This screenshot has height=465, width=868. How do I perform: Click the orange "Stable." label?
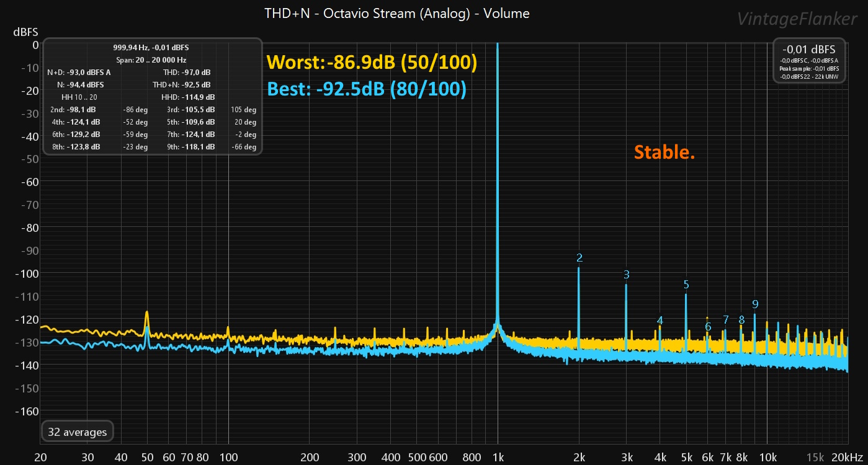(664, 153)
